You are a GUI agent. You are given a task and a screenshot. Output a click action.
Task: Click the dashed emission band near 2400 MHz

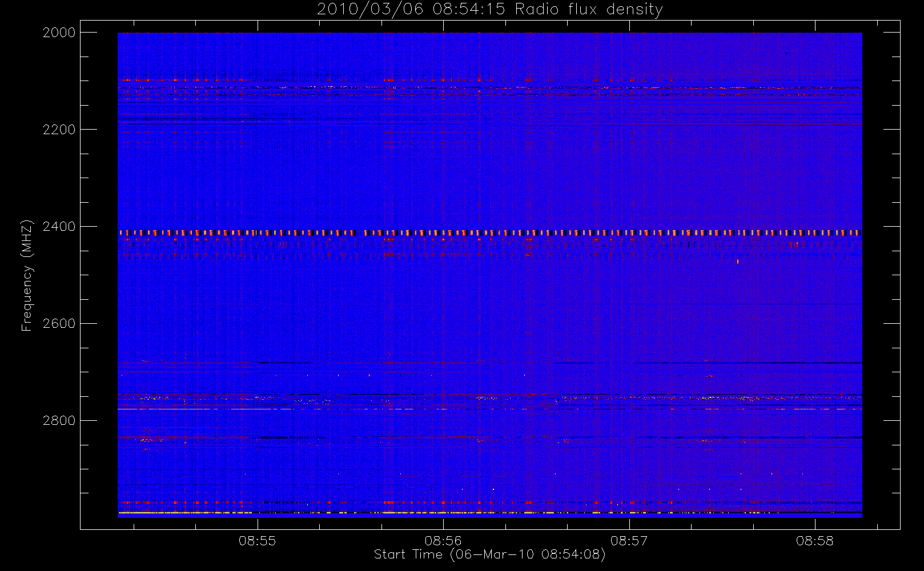(489, 233)
